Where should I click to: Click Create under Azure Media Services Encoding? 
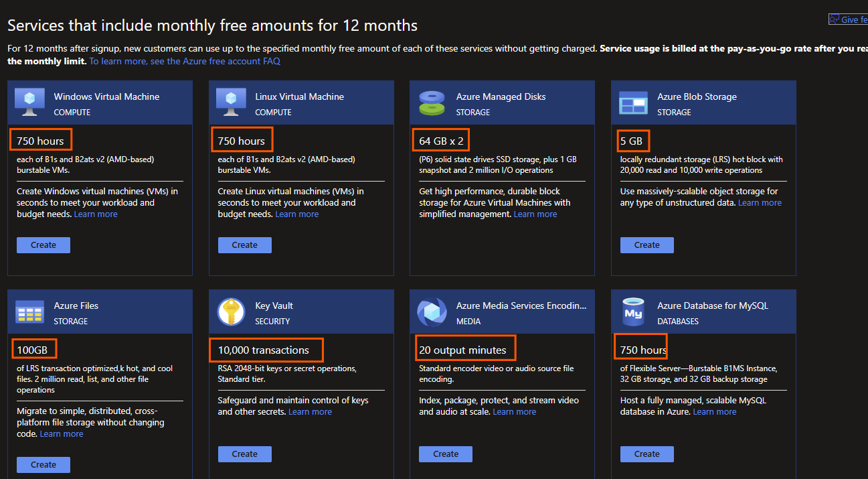click(x=446, y=454)
